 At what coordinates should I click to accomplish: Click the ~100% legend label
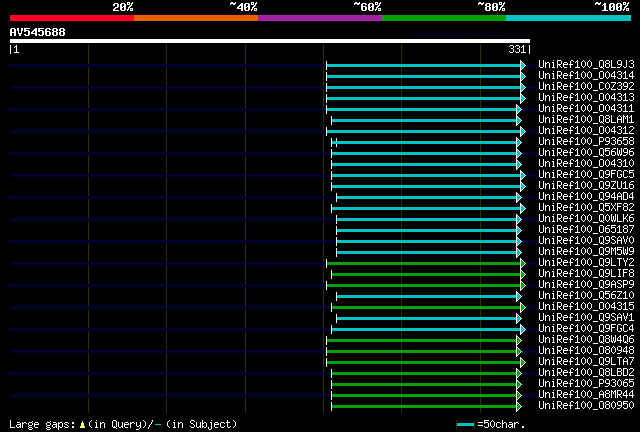(612, 7)
